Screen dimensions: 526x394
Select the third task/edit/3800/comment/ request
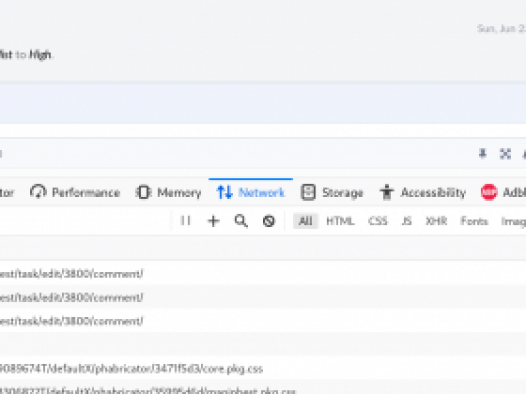pos(263,321)
